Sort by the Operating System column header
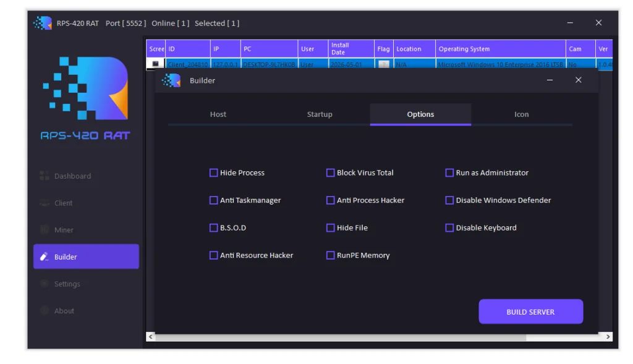The height and width of the screenshot is (364, 633). click(x=501, y=49)
